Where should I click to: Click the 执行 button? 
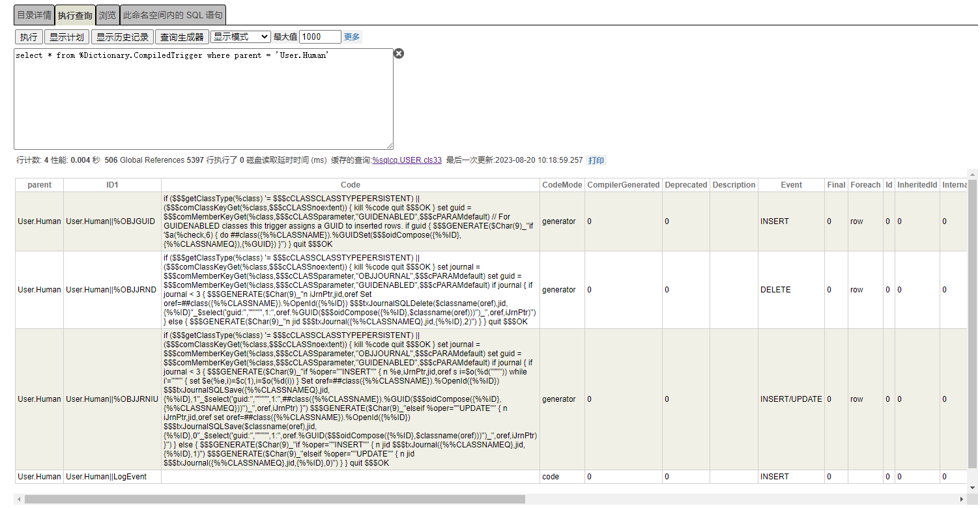29,37
